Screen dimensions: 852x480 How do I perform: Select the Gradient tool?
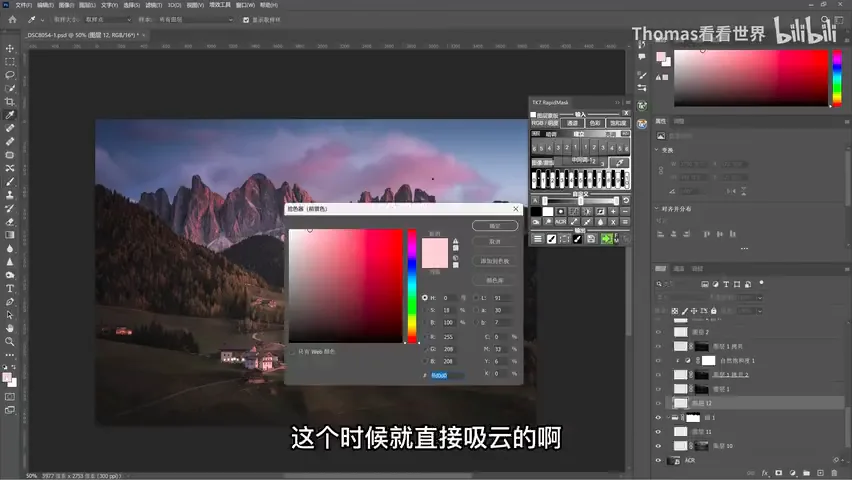point(10,235)
